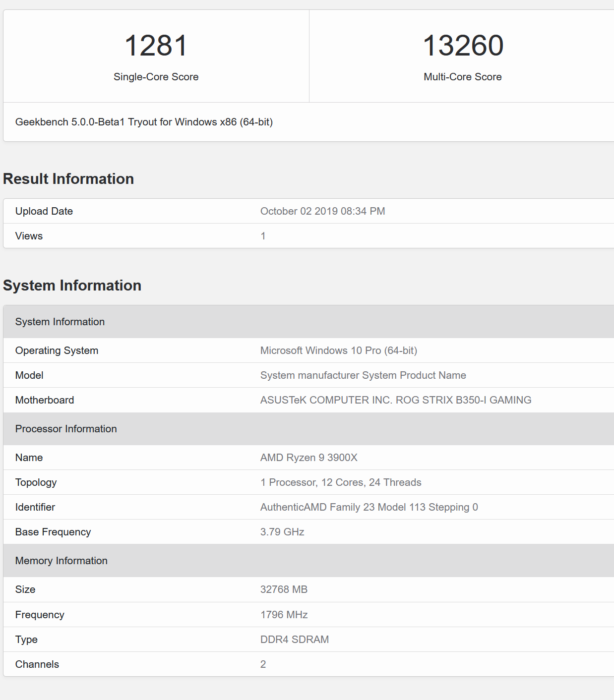
Task: Click the multi-core score 13260
Action: coord(463,46)
